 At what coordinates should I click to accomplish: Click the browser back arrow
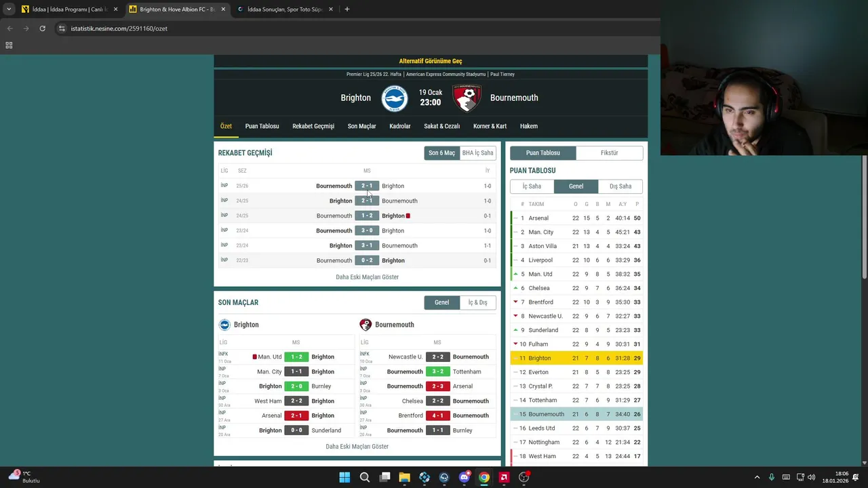tap(9, 28)
